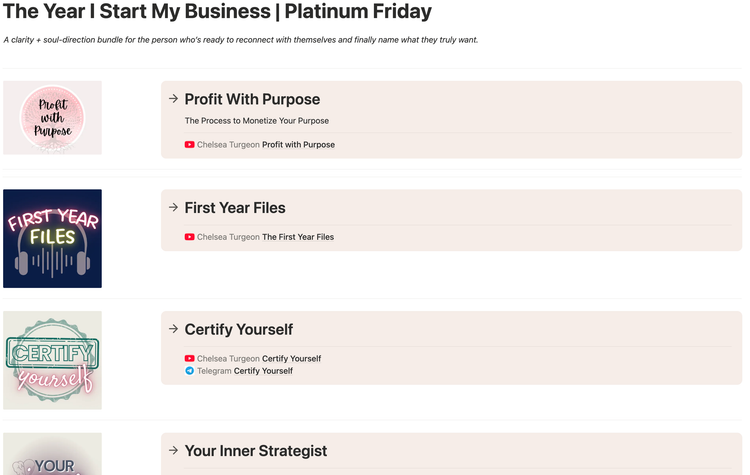Screen dimensions: 750x475
Task: Open the Certify Yourself heading
Action: coord(238,330)
